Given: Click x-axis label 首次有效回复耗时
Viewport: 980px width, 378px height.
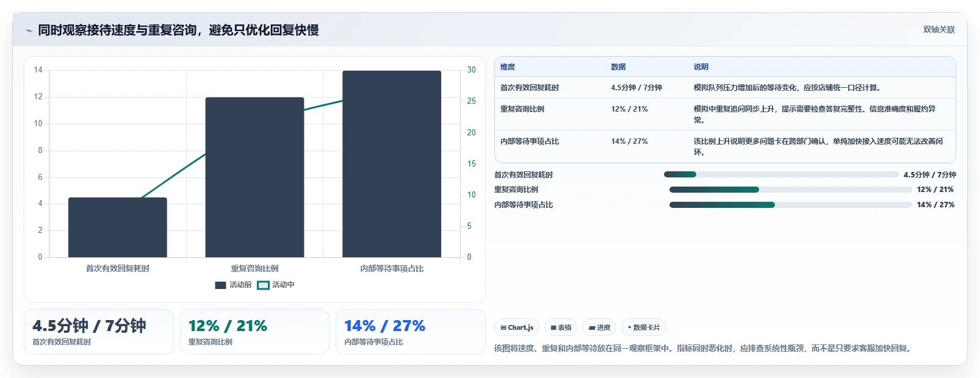Looking at the screenshot, I should (117, 268).
